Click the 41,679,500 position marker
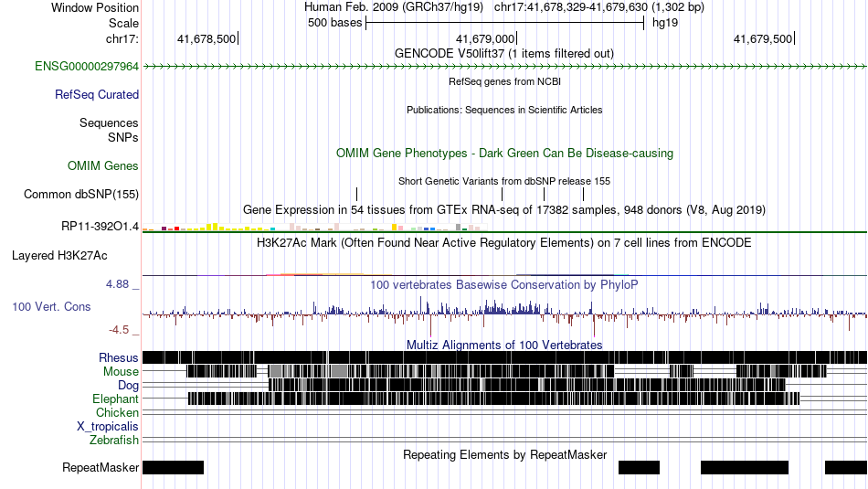This screenshot has width=868, height=489. click(763, 38)
